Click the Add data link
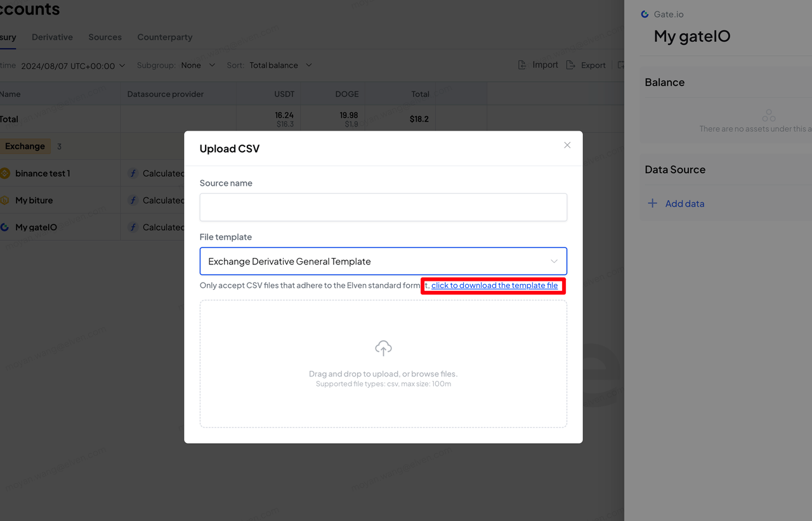The height and width of the screenshot is (521, 812). [684, 203]
